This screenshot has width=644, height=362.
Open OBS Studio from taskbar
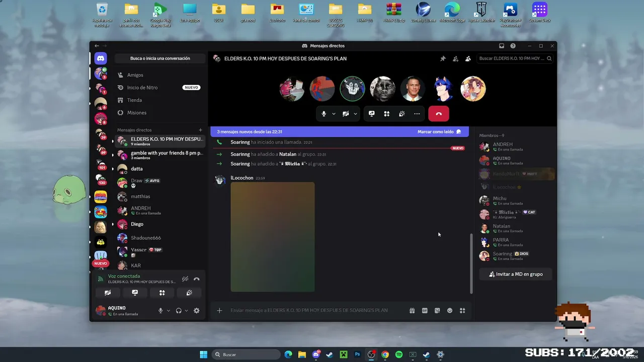click(371, 354)
